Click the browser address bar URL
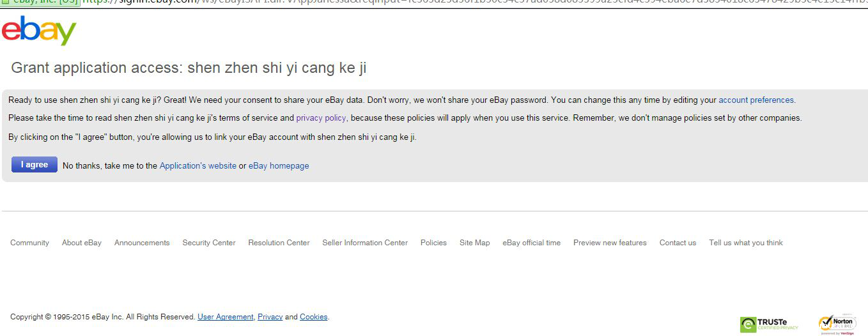Image resolution: width=868 pixels, height=336 pixels. tap(447, 3)
